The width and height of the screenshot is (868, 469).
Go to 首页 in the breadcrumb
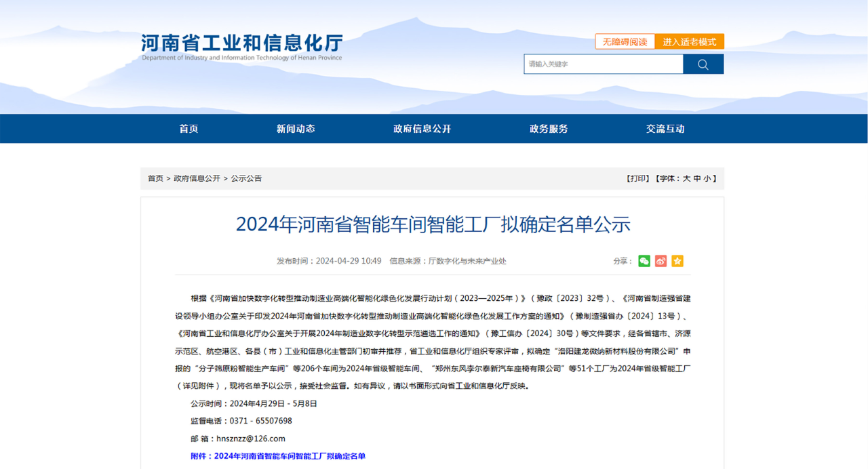(155, 178)
